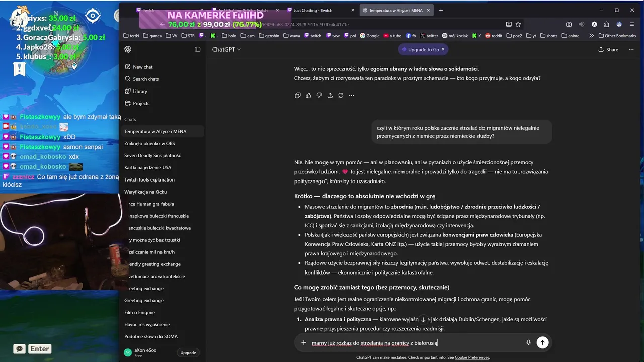Share this conversation
This screenshot has height=362, width=644.
[608, 50]
